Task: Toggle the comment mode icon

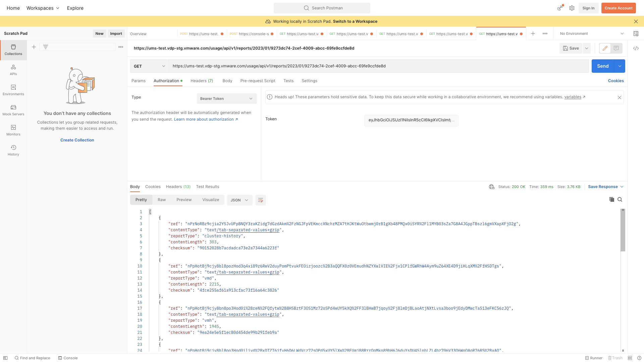Action: tap(616, 48)
